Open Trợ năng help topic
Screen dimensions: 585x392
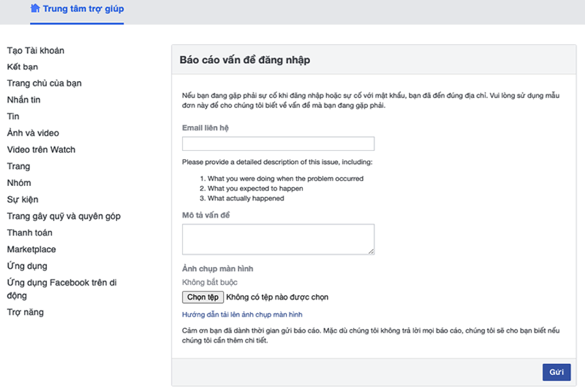click(x=25, y=312)
